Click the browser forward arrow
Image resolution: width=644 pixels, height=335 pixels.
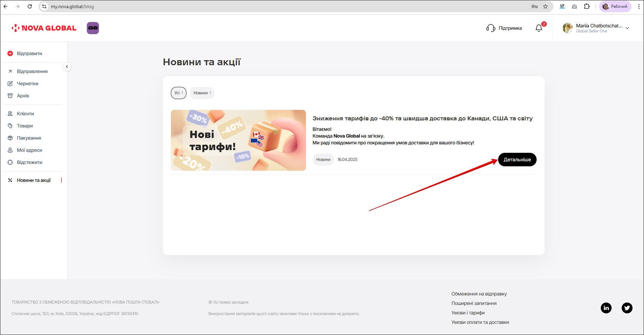[18, 6]
